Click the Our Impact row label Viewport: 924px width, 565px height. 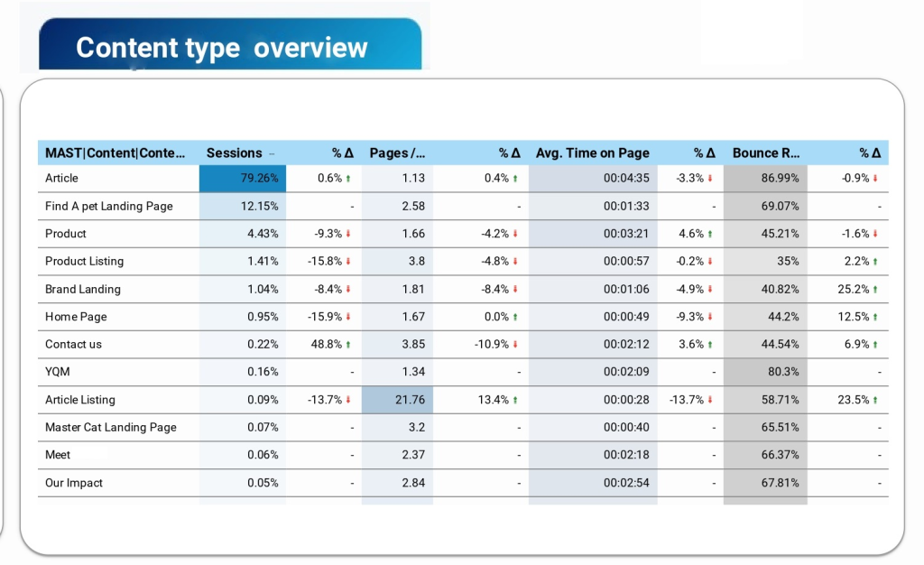pos(74,483)
